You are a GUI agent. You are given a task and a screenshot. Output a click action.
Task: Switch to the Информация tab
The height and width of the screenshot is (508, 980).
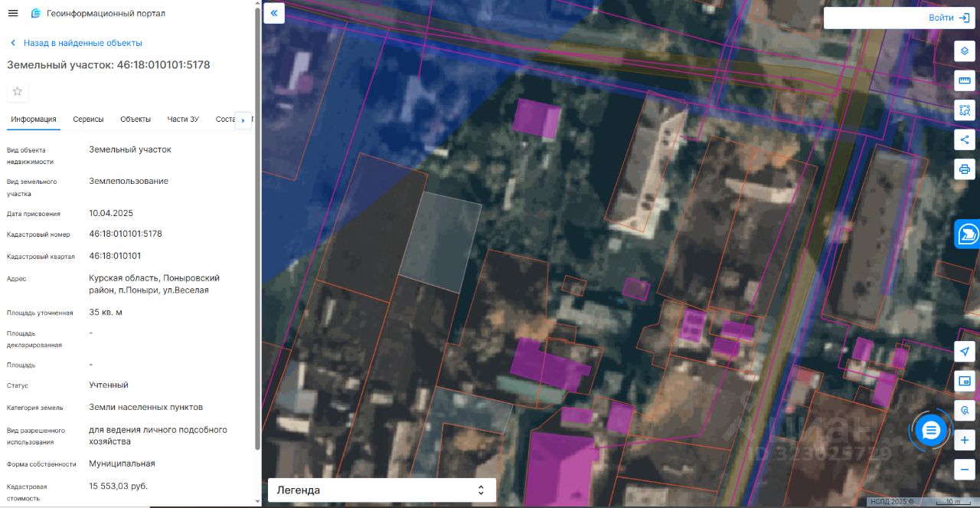pos(34,119)
